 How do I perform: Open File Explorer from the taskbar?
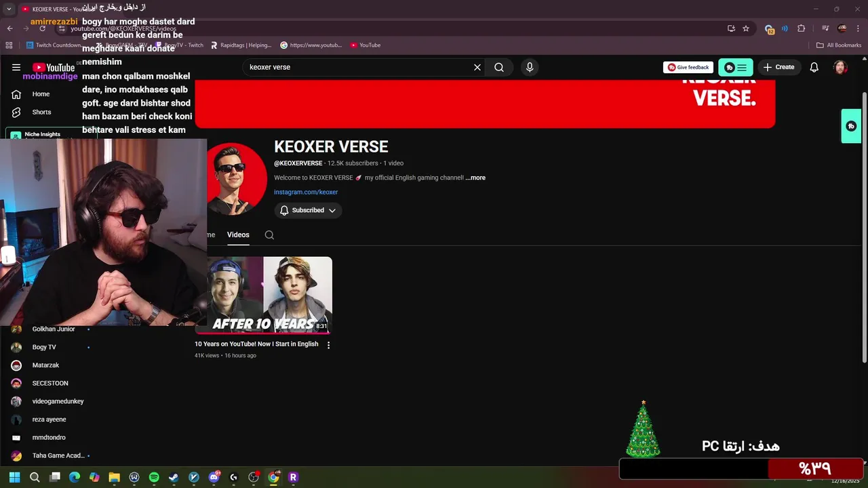click(x=114, y=477)
